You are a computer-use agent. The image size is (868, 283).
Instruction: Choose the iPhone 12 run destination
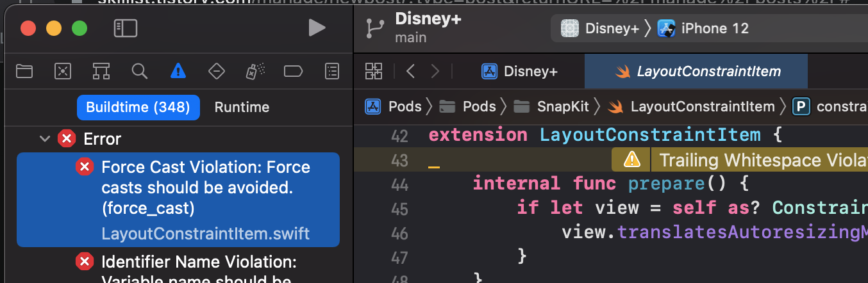tap(704, 29)
